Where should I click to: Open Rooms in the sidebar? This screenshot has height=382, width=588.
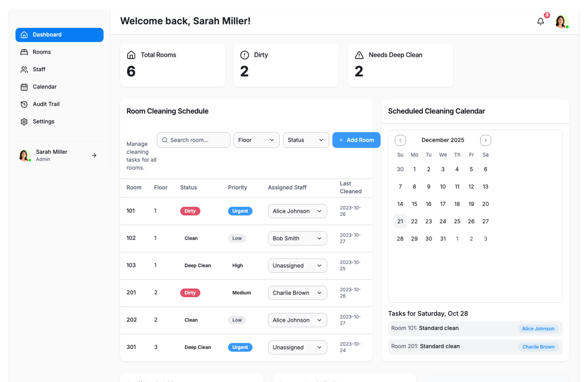42,52
